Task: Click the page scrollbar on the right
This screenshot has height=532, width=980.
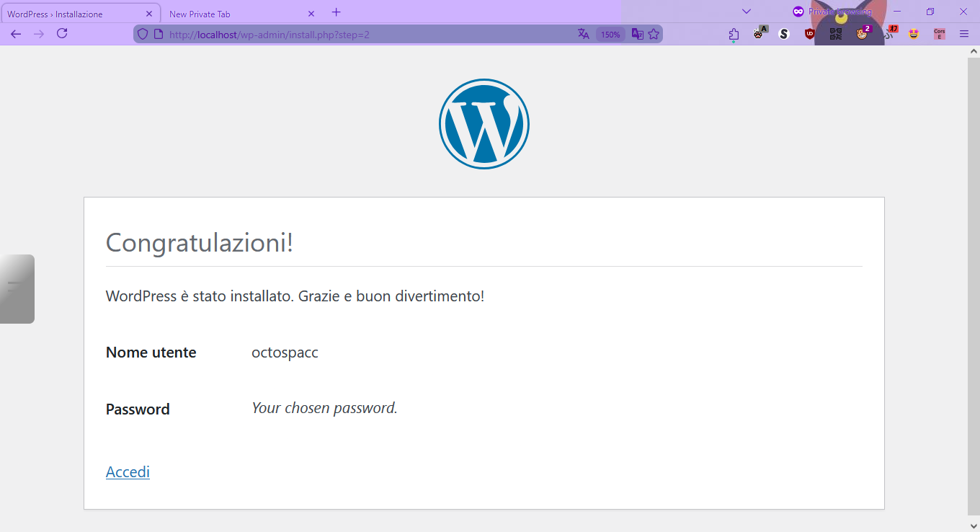Action: click(x=974, y=288)
